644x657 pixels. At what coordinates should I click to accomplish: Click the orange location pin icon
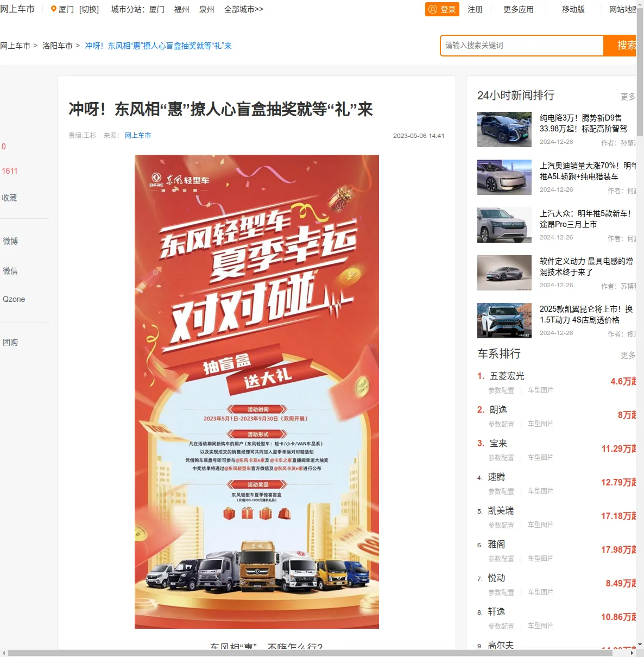click(54, 9)
